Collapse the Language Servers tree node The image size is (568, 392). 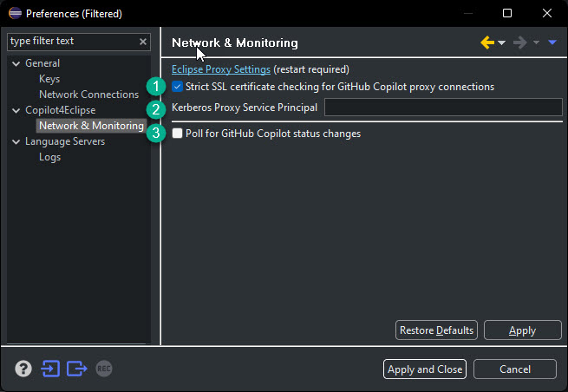tap(16, 141)
